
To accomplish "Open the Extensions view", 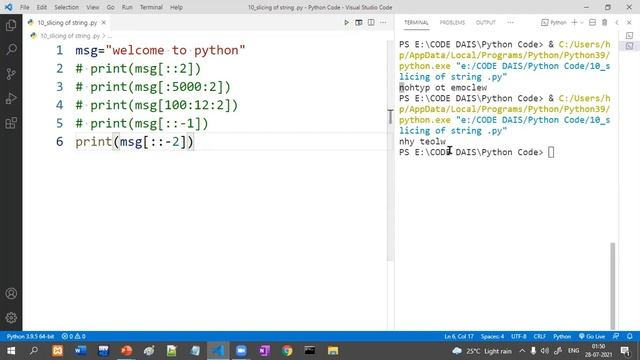I will [11, 123].
